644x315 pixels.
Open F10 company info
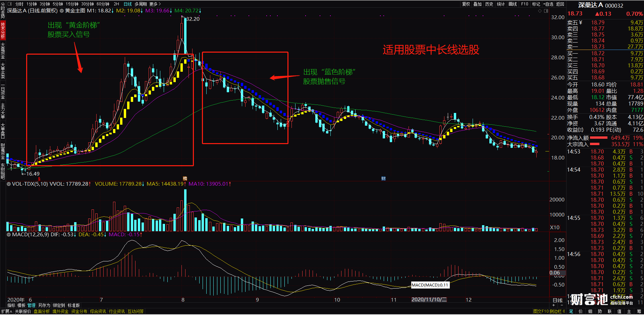pyautogui.click(x=525, y=4)
